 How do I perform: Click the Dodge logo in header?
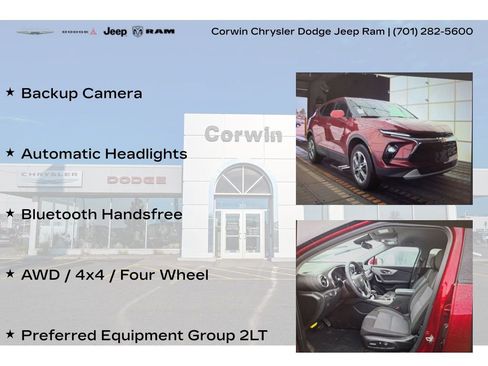click(x=79, y=32)
